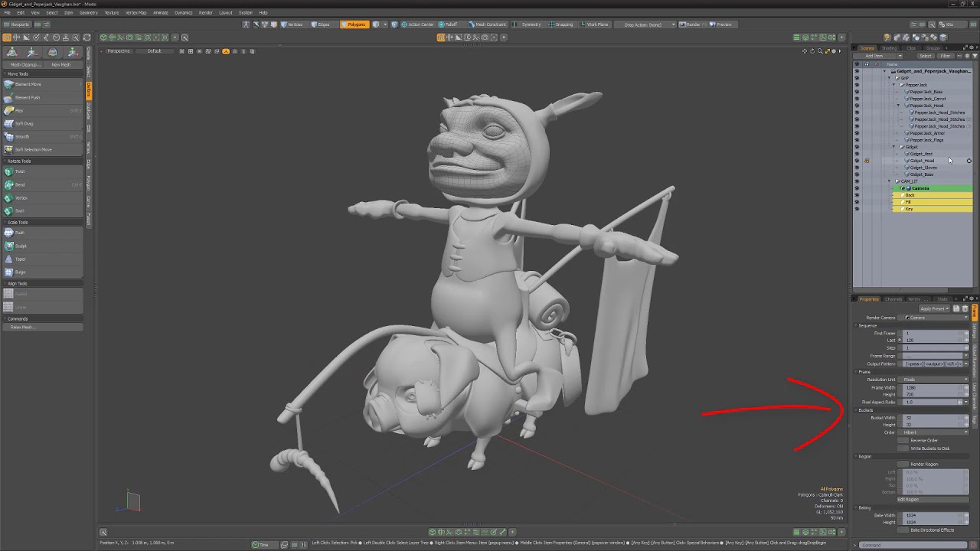Hide the PepperJack_Carrot mesh via eye icon
This screenshot has width=980, height=551.
coord(857,99)
